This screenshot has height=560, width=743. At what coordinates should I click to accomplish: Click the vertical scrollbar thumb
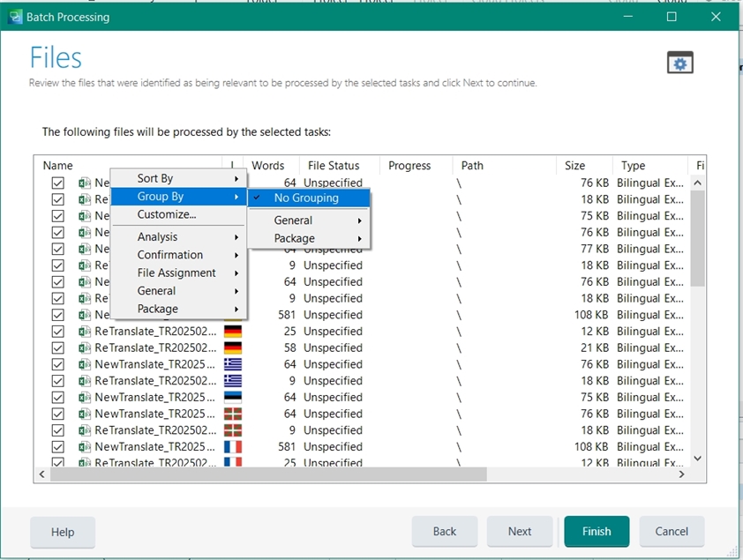coord(697,238)
